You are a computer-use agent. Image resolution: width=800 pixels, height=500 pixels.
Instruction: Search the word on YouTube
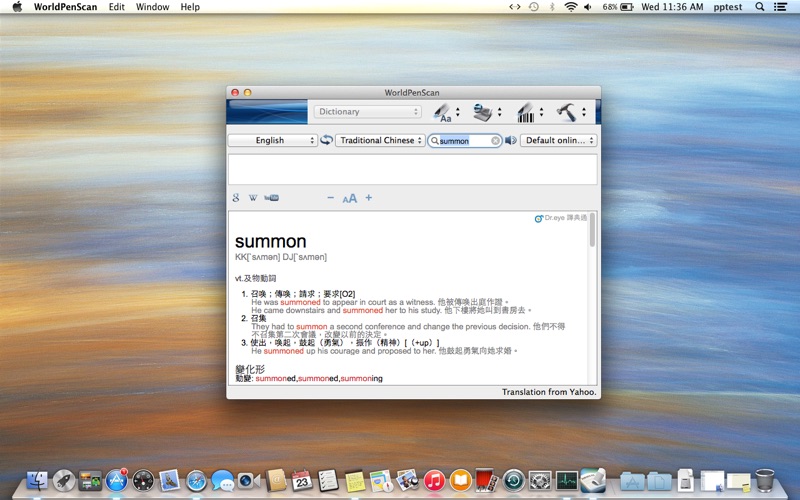(271, 198)
